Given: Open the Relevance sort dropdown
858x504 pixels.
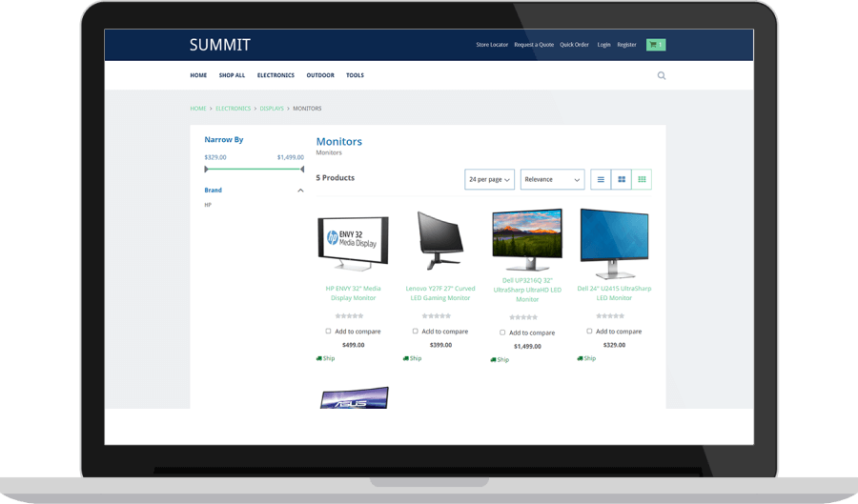Looking at the screenshot, I should pyautogui.click(x=552, y=179).
